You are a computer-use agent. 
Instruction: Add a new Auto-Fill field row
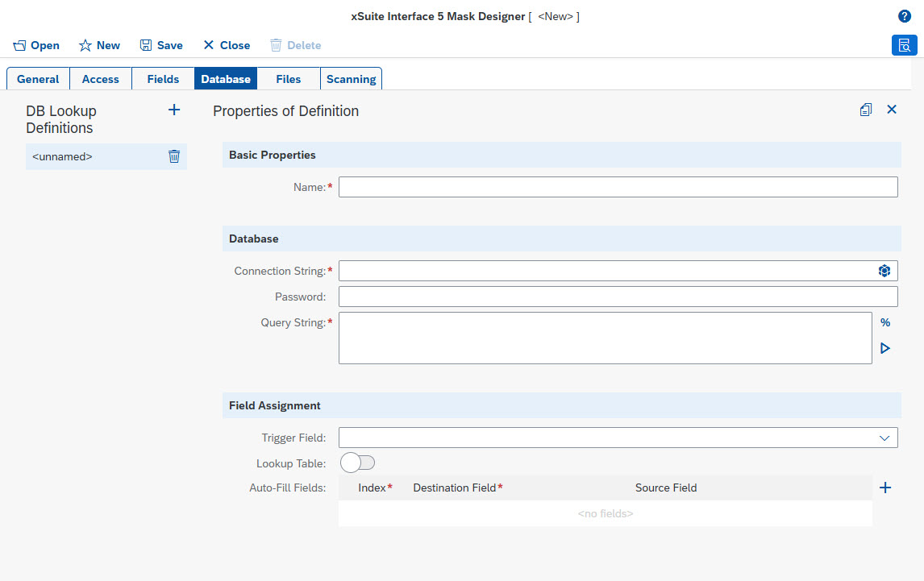coord(885,488)
